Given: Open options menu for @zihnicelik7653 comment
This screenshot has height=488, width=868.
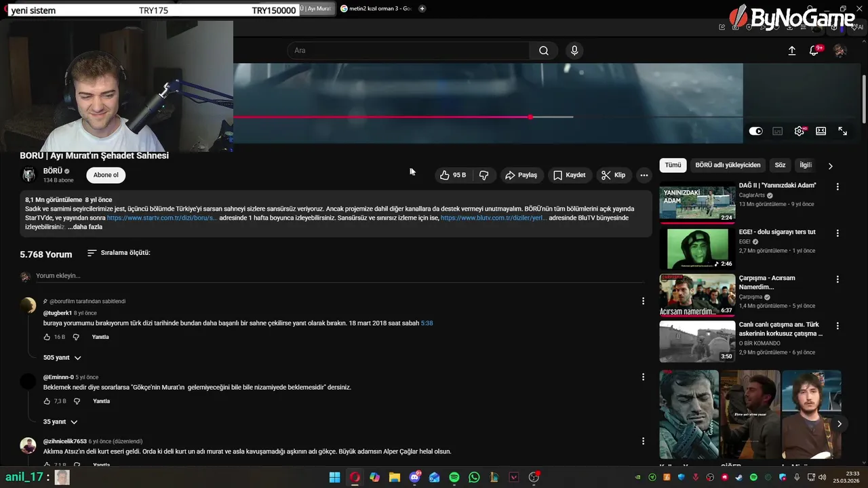Looking at the screenshot, I should pyautogui.click(x=643, y=441).
